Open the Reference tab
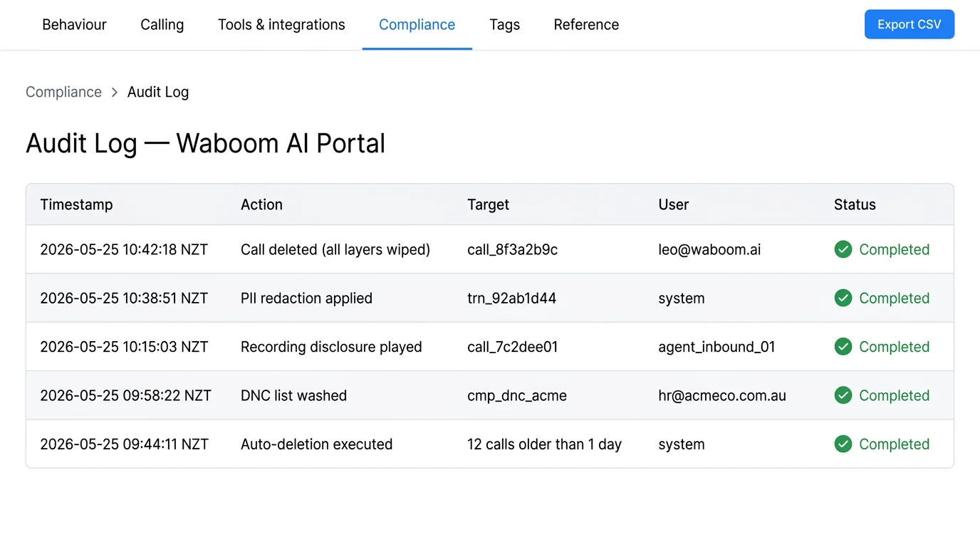This screenshot has width=980, height=547. click(586, 25)
